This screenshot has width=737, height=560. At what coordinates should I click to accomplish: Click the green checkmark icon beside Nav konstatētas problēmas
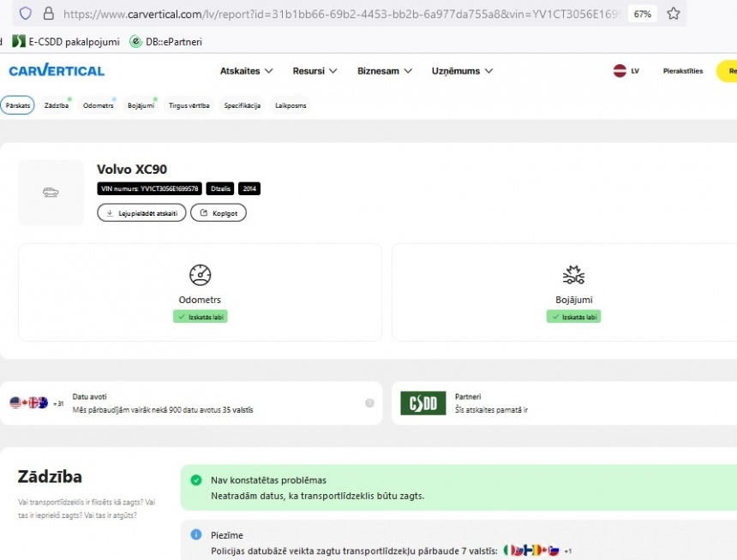point(196,480)
